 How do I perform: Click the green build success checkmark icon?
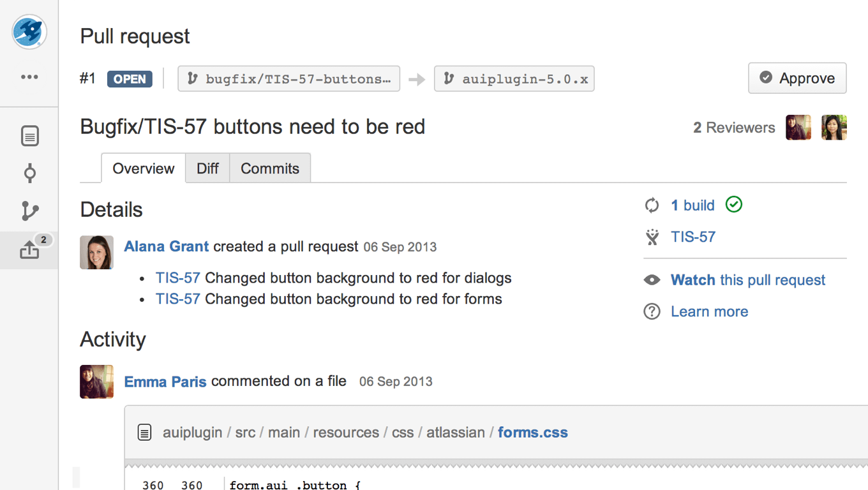click(734, 205)
